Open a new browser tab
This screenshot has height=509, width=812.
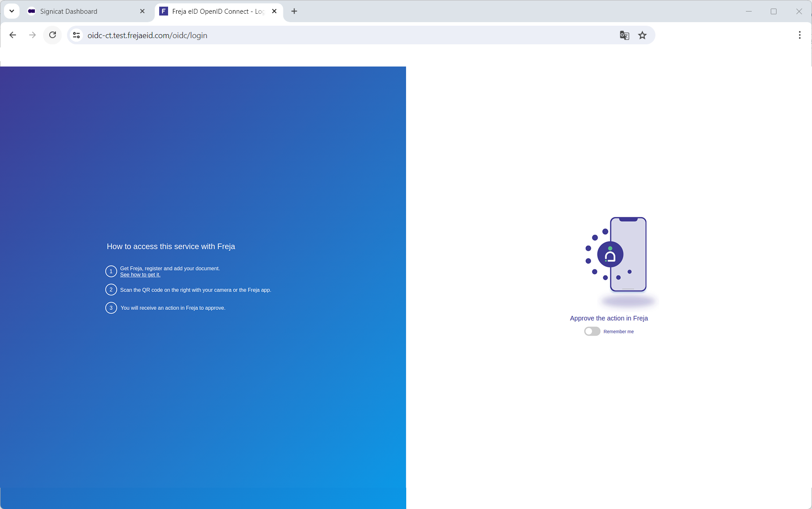294,12
